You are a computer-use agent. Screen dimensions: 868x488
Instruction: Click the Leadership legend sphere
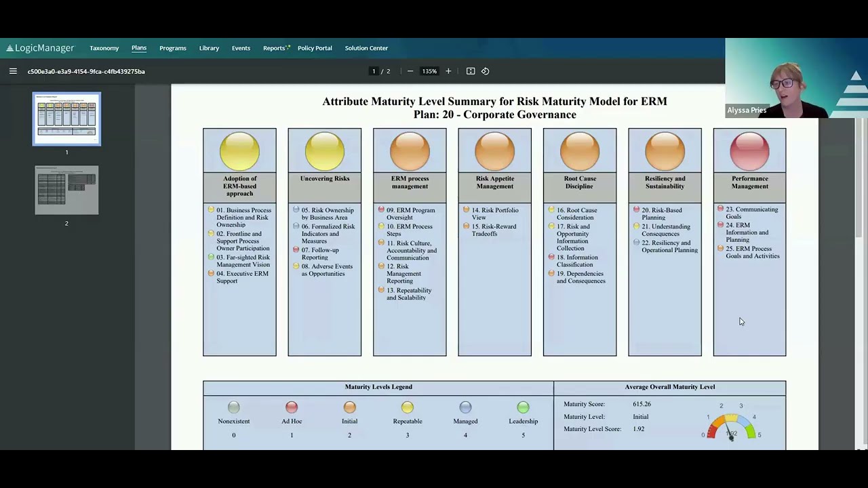[x=523, y=407]
